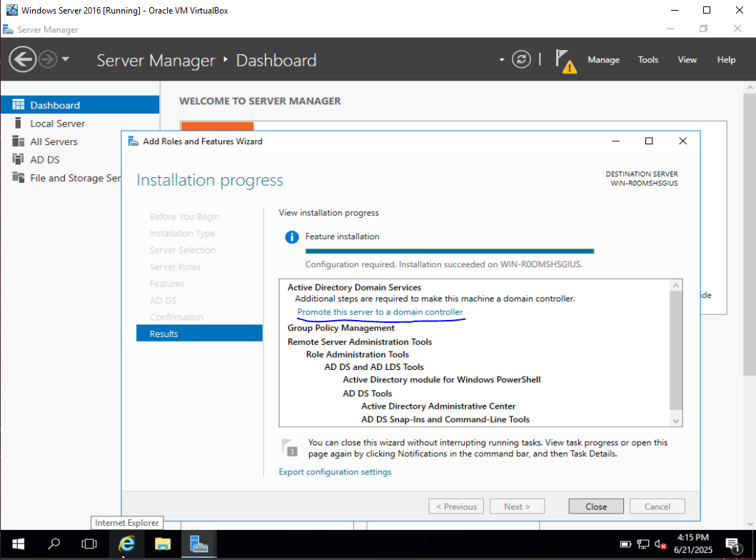Click the results list scroll-down arrow
Viewport: 756px width, 560px height.
click(676, 421)
